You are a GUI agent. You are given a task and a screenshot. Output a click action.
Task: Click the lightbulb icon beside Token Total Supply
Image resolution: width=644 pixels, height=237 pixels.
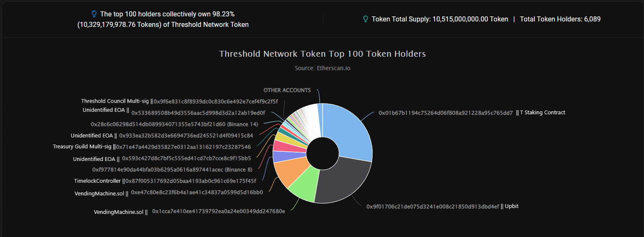pos(365,19)
